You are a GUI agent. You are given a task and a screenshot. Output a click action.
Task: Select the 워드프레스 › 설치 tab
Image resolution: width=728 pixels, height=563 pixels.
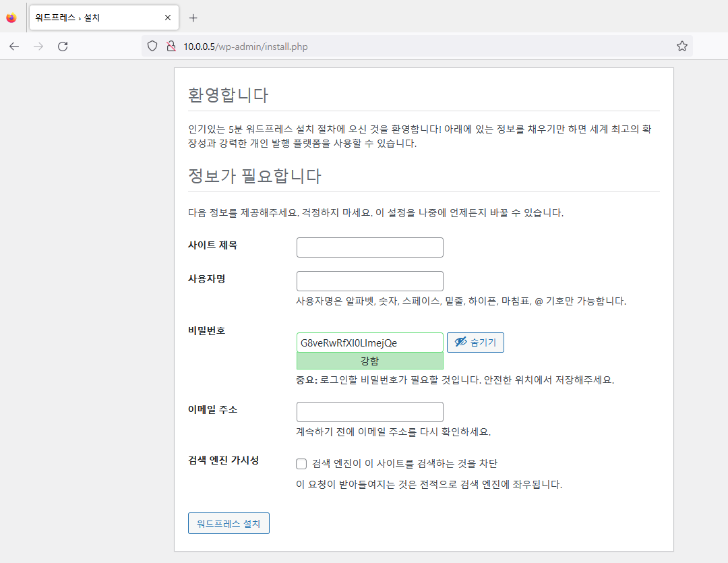(x=104, y=18)
